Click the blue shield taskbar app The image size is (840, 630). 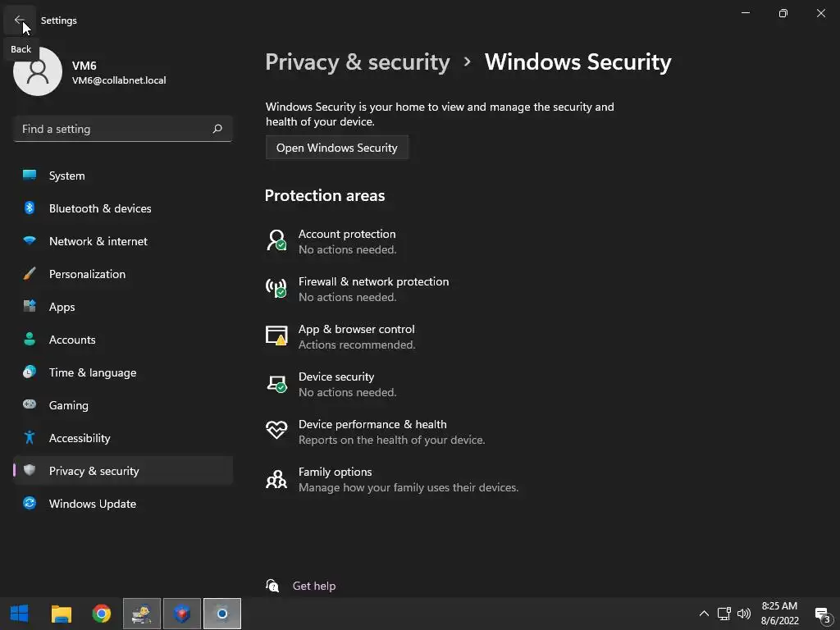coord(181,614)
